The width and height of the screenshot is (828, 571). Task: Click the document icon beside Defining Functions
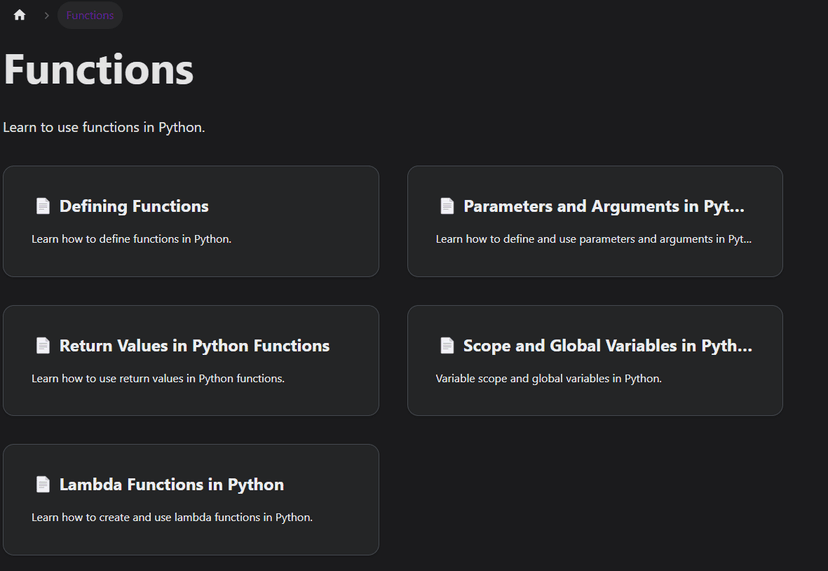pos(43,206)
